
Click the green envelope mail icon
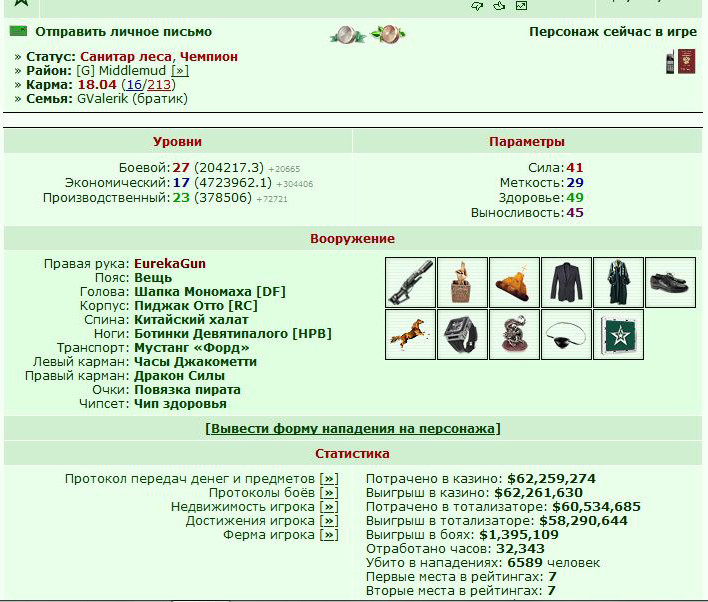[18, 31]
